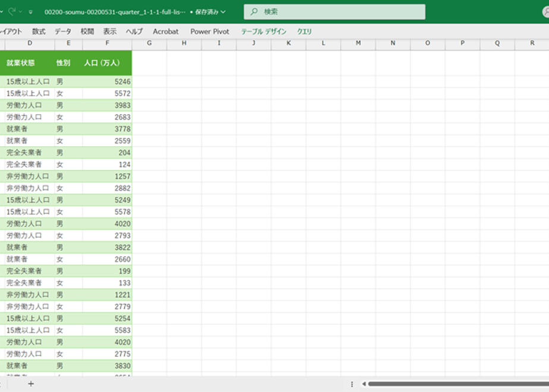Open the ヘルプ ribbon tab
The width and height of the screenshot is (549, 392).
(x=134, y=31)
